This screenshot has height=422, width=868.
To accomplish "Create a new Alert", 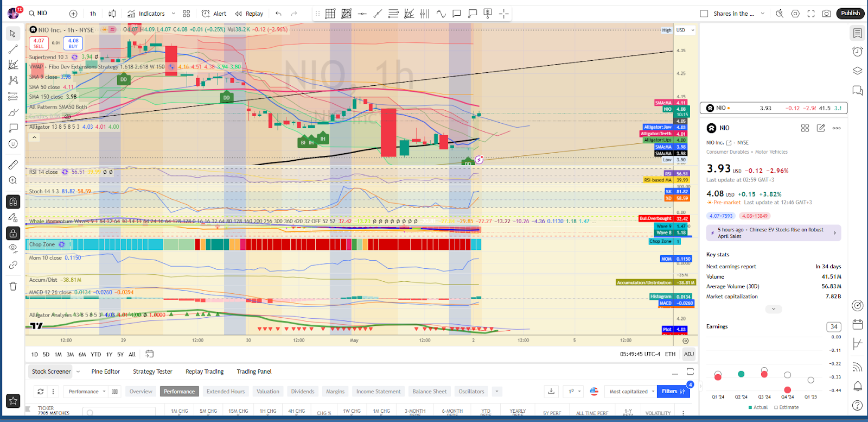I will click(214, 14).
